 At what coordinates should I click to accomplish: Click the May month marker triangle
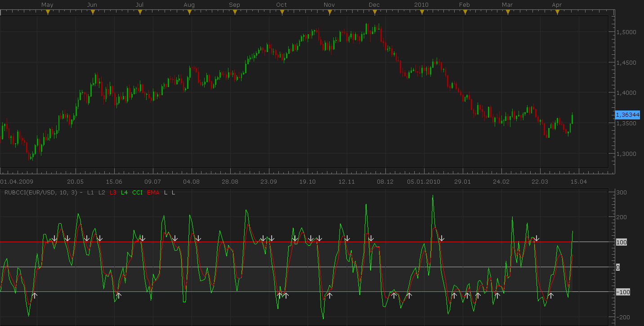pyautogui.click(x=48, y=12)
